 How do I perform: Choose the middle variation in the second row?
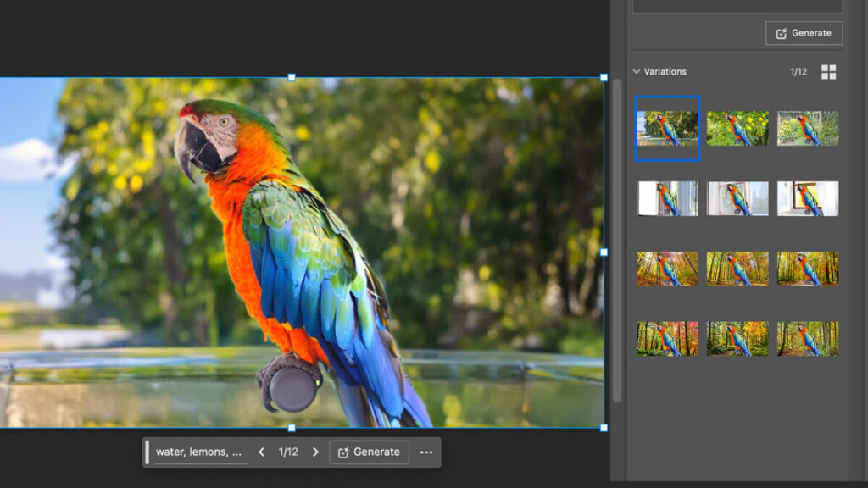[x=737, y=198]
